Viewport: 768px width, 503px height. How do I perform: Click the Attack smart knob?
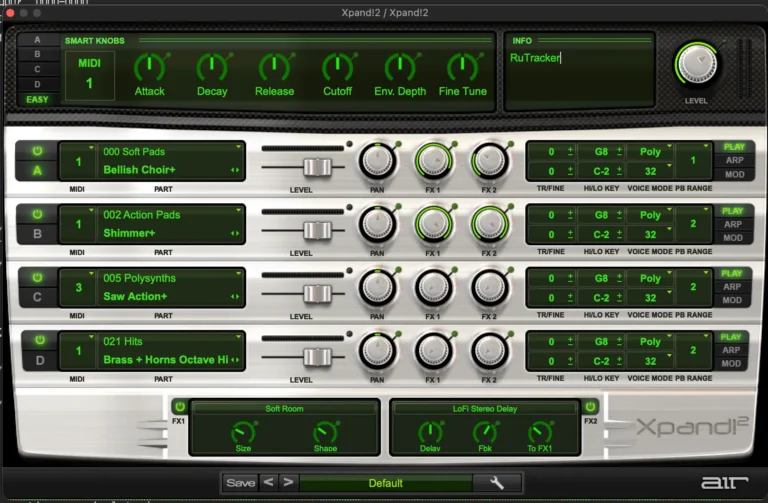(x=149, y=68)
